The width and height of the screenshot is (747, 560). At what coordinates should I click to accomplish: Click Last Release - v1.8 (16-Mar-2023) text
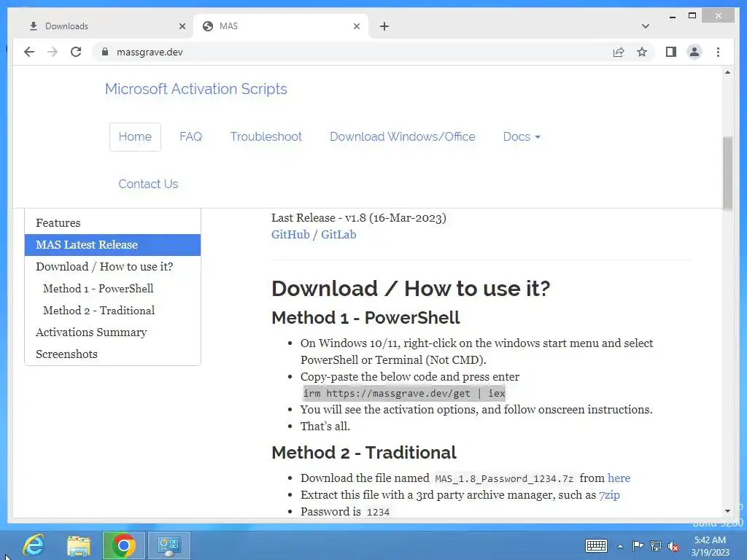(359, 217)
